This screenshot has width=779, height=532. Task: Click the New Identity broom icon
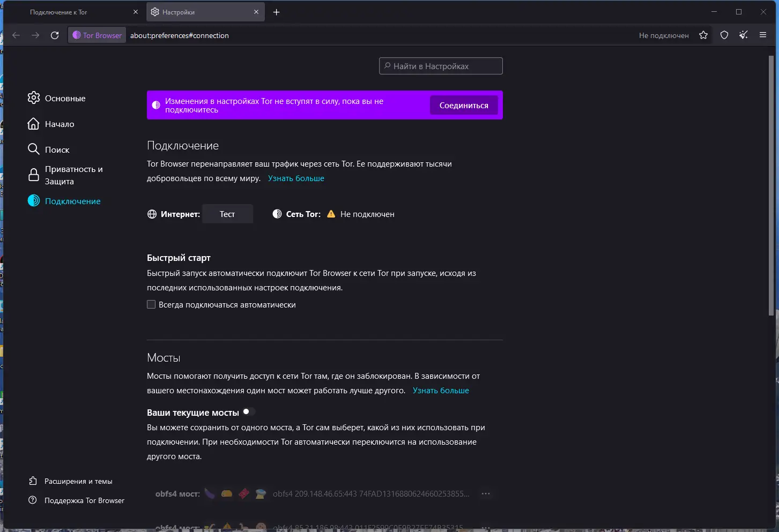click(744, 35)
